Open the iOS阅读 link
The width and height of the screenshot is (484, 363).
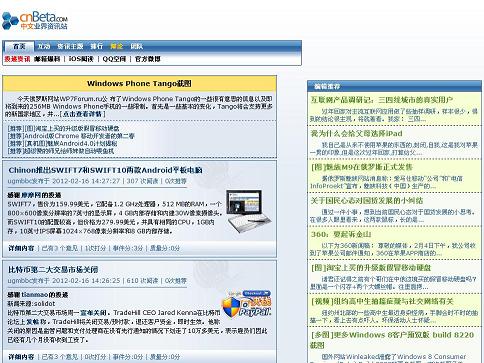[81, 59]
